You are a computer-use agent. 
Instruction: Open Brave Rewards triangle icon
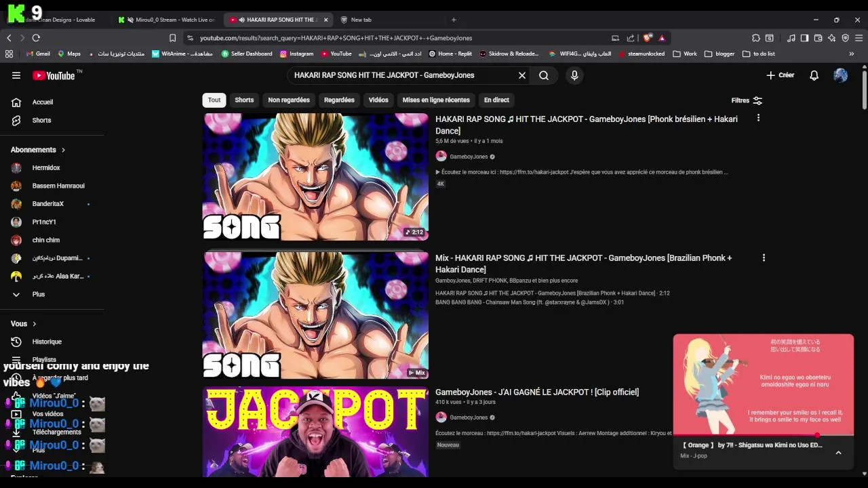[662, 38]
